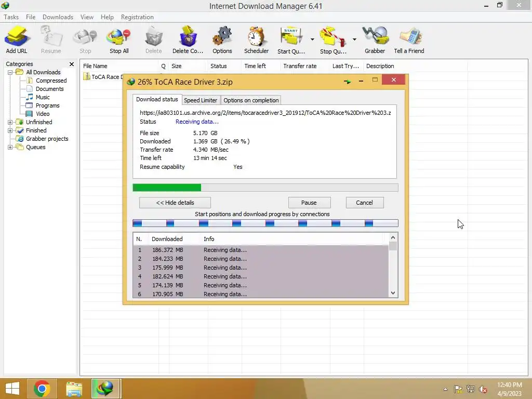This screenshot has width=532, height=399.
Task: Click the Hide details button
Action: pyautogui.click(x=175, y=203)
